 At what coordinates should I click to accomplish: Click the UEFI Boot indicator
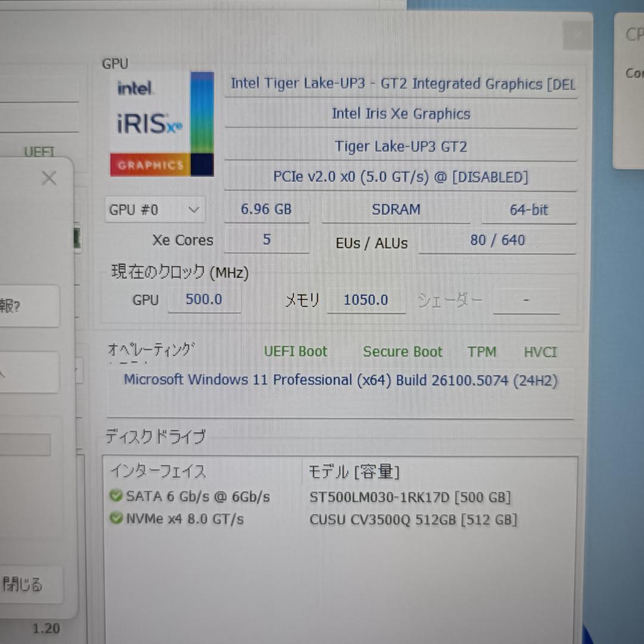click(x=296, y=352)
